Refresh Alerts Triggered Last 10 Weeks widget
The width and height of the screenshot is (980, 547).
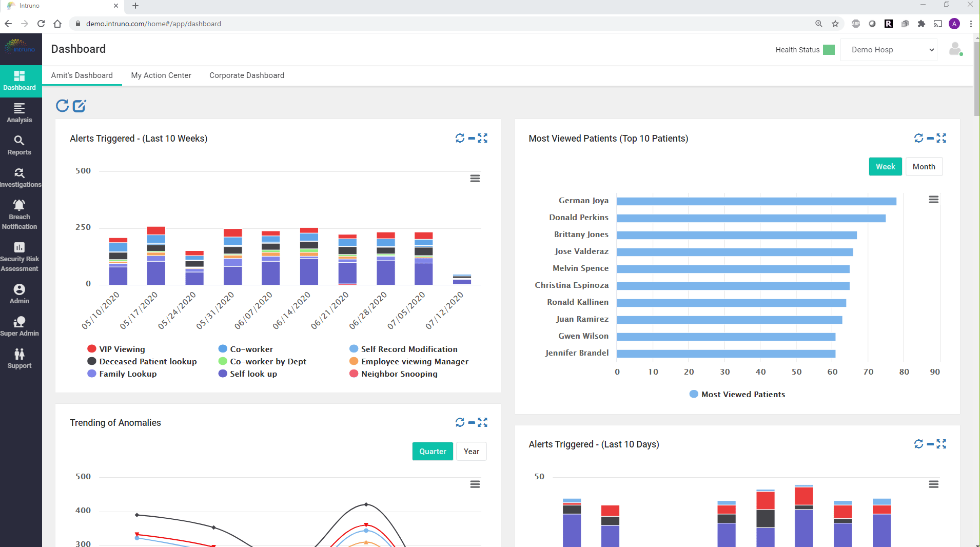tap(460, 138)
